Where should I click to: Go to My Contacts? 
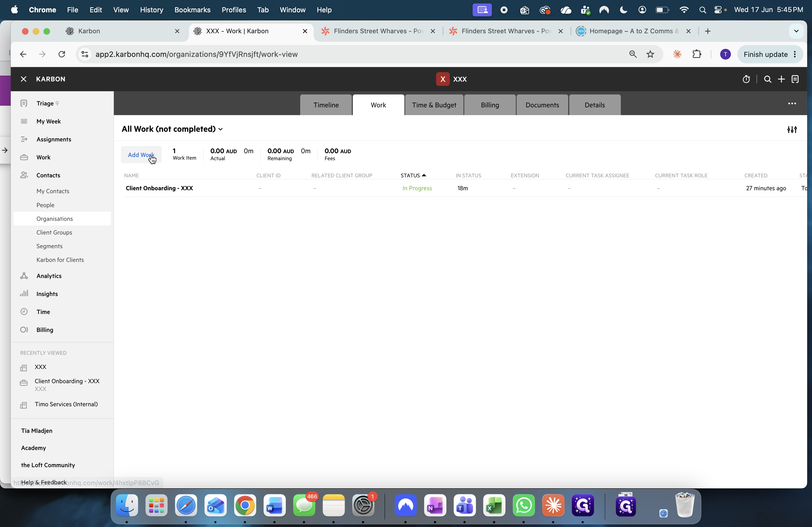coord(53,191)
